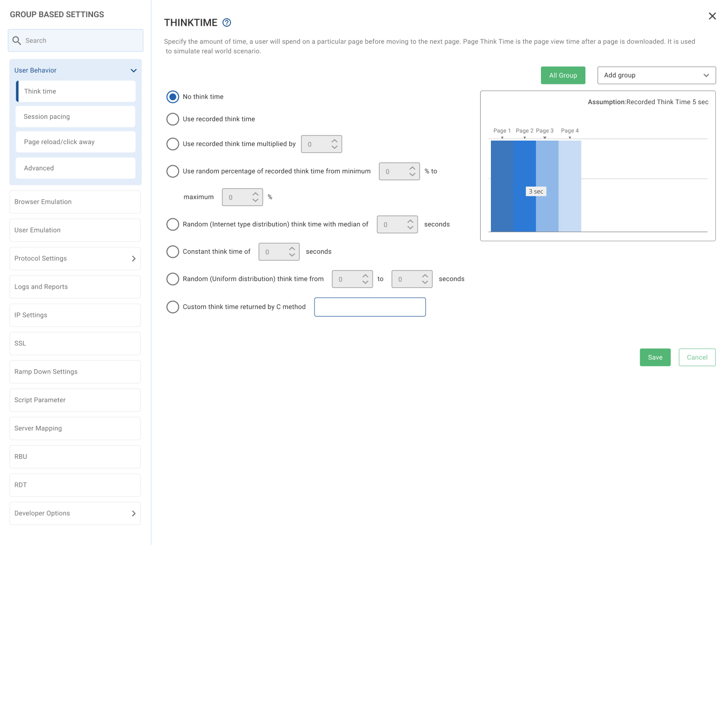This screenshot has height=719, width=728.
Task: Select Random Uniform distribution think time radio
Action: (x=173, y=279)
